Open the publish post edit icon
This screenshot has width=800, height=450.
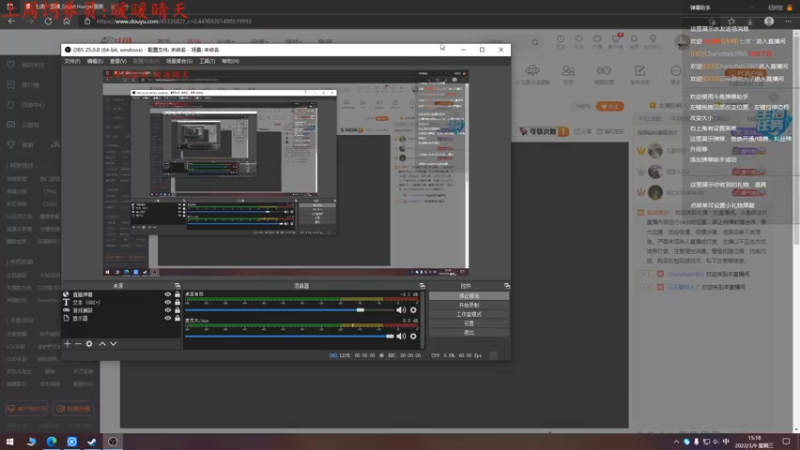point(640,71)
